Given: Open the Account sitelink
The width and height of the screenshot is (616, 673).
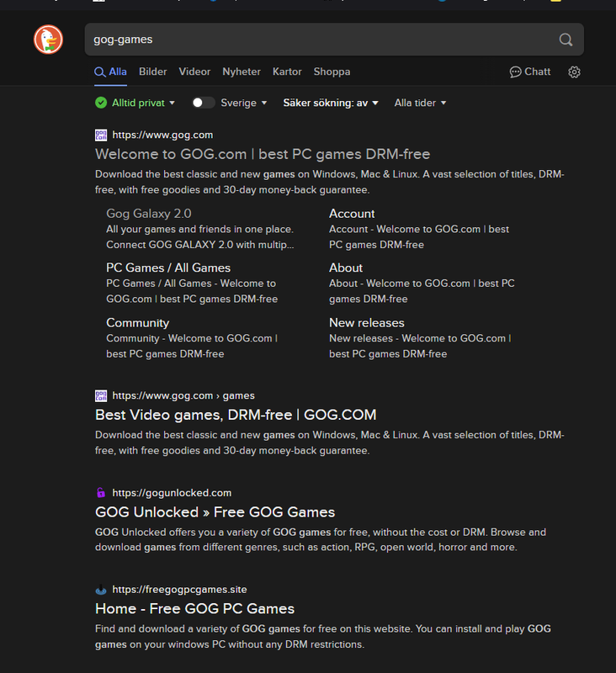Looking at the screenshot, I should (x=352, y=214).
